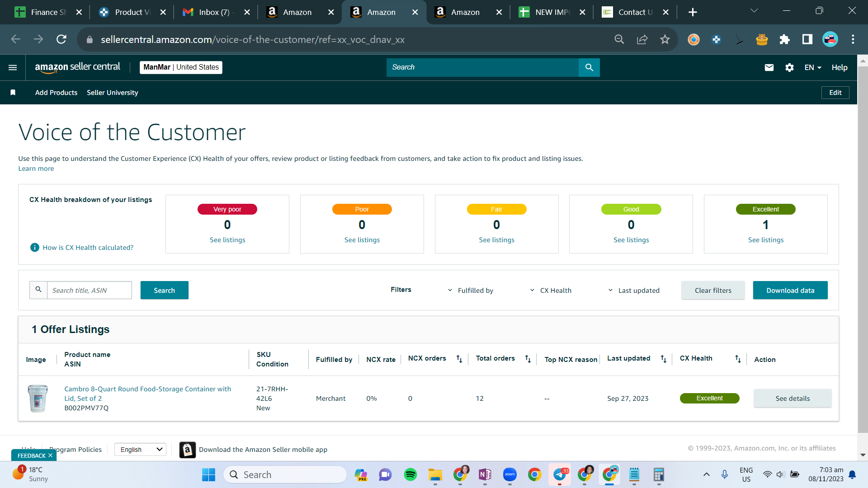Click Download data button
The width and height of the screenshot is (868, 488).
[x=790, y=290]
